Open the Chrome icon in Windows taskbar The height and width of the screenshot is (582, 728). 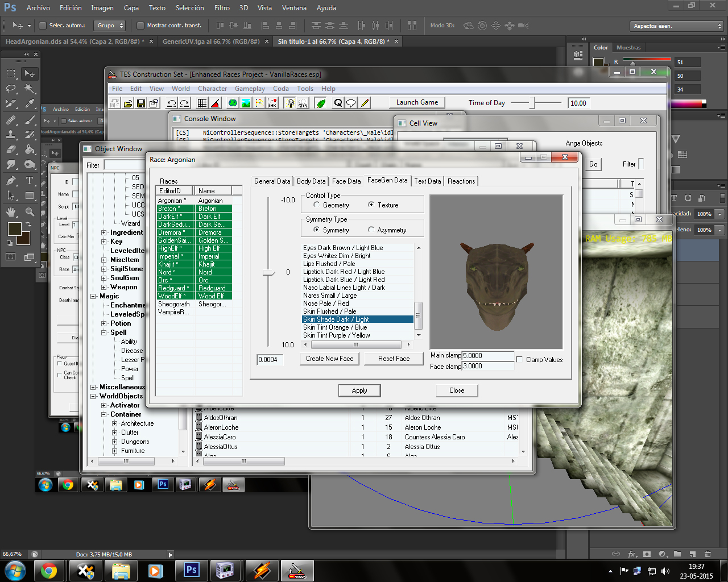[x=49, y=570]
